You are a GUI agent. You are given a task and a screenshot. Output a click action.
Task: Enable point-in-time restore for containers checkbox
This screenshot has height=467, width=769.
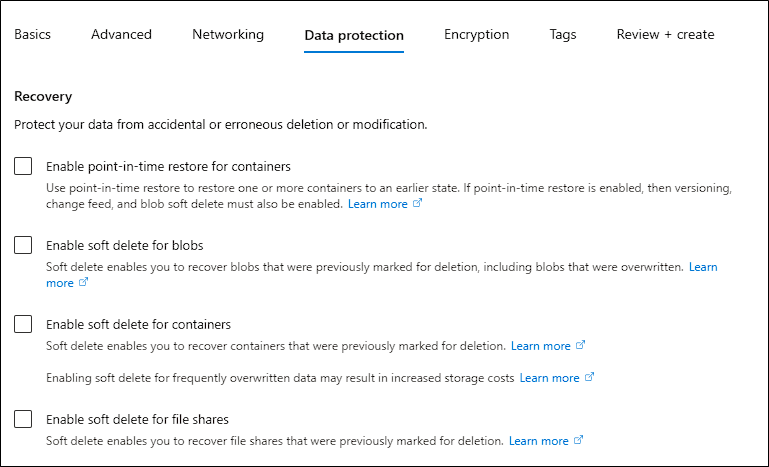coord(23,166)
